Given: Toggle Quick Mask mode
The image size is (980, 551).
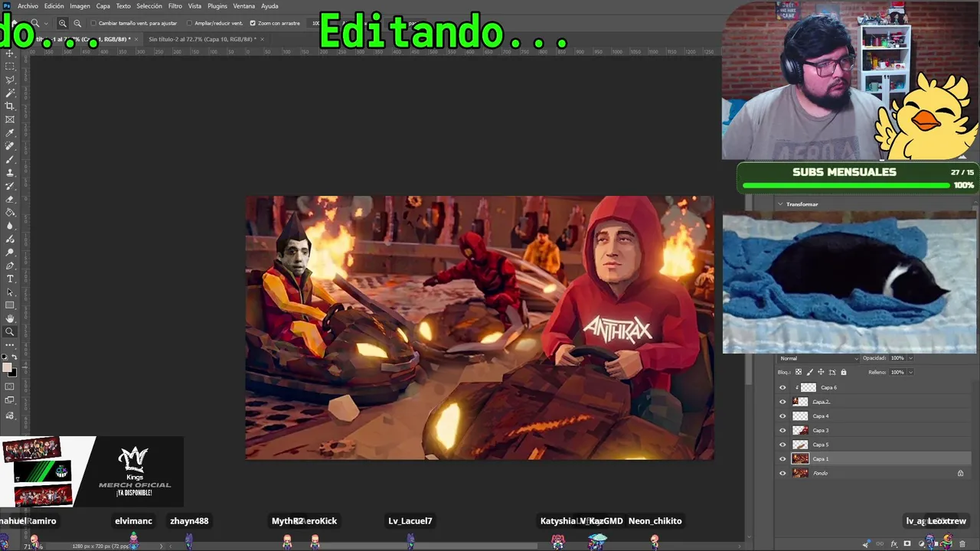Looking at the screenshot, I should (10, 386).
